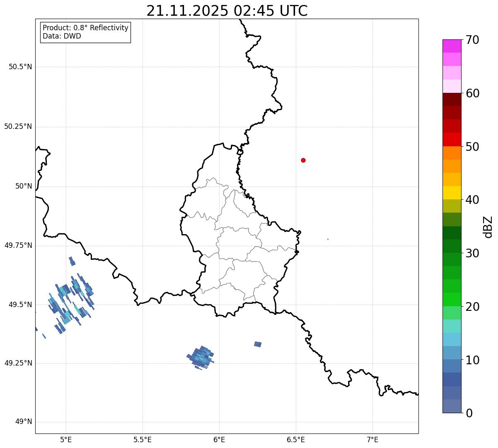The height and width of the screenshot is (448, 498).
Task: Click the magenta top colorbar segment
Action: 452,46
